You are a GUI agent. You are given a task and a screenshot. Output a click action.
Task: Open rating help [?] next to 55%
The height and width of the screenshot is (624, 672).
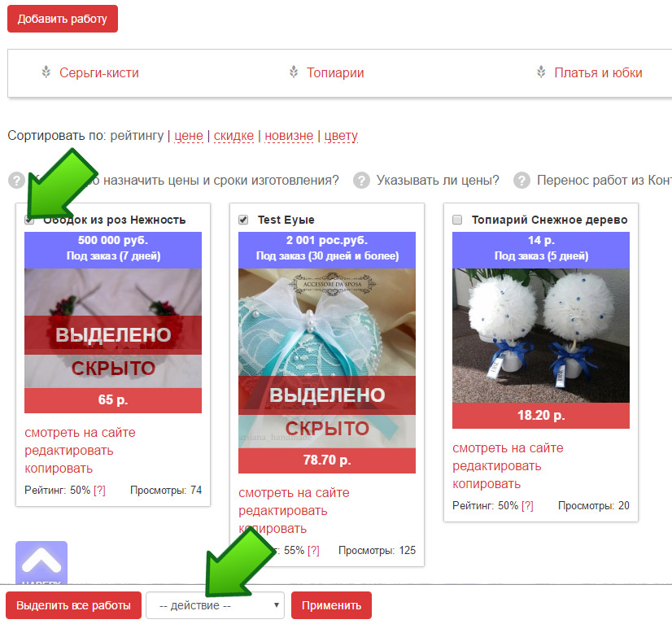[x=313, y=550]
